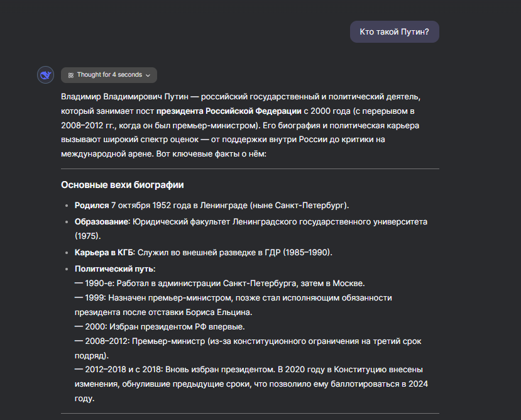
Task: Click the heading "Основные вехи биографии"
Action: pyautogui.click(x=122, y=185)
